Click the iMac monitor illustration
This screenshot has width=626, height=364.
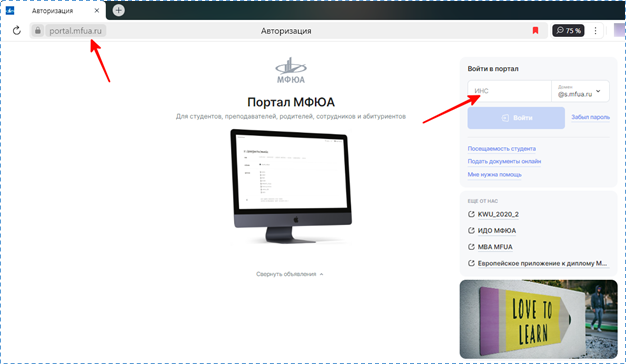click(291, 186)
